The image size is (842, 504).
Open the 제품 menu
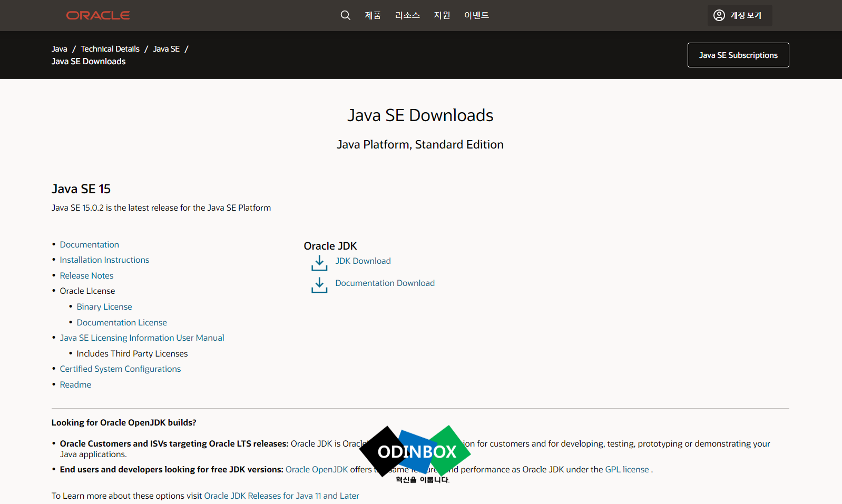tap(373, 15)
